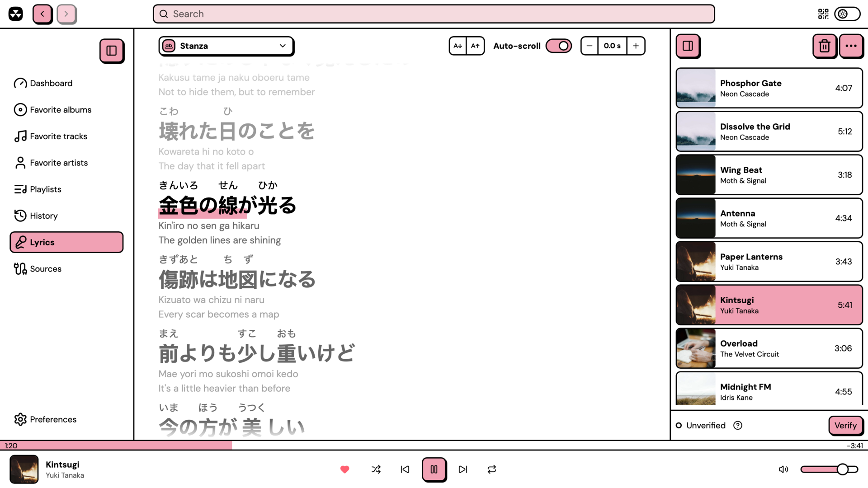This screenshot has width=868, height=488.
Task: Click Overload album thumbnail
Action: point(696,348)
